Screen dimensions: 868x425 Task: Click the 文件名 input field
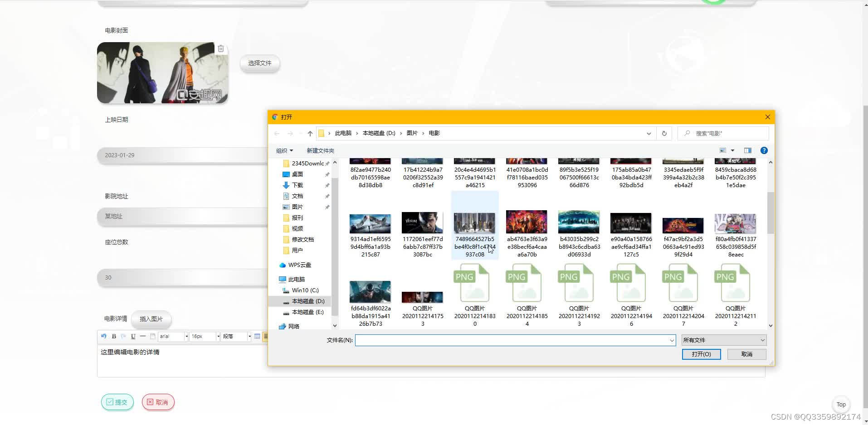(x=515, y=340)
